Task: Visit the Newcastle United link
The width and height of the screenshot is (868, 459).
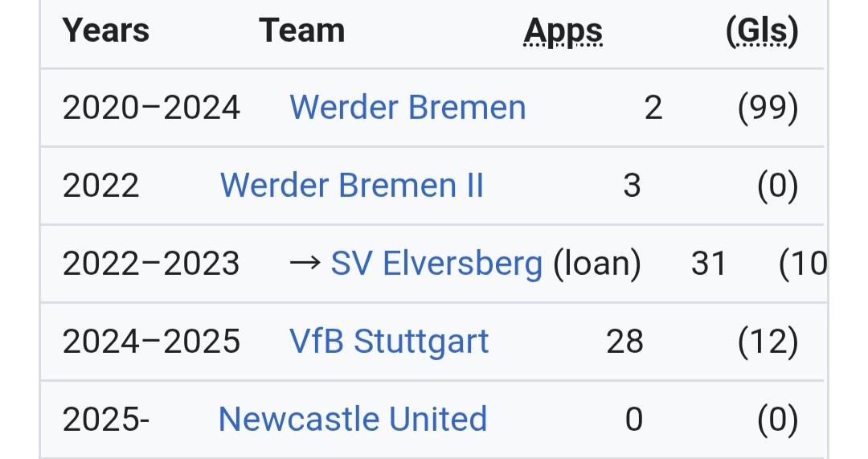Action: tap(353, 419)
